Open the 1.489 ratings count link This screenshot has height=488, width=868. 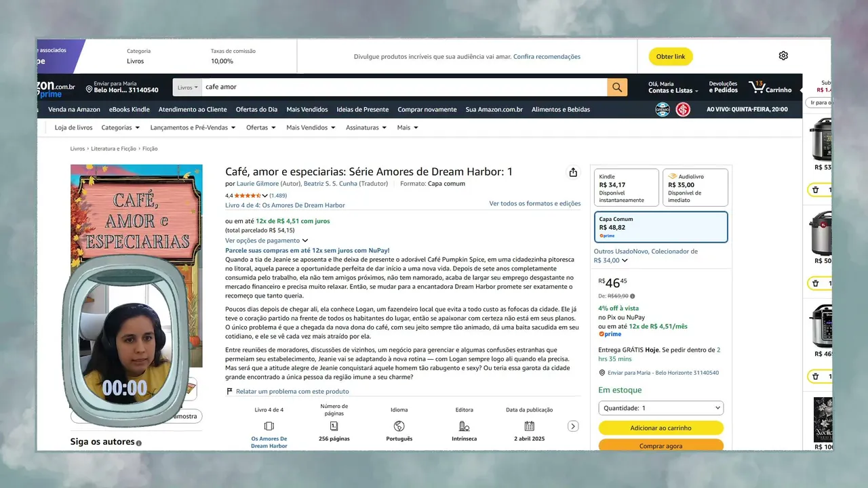tap(278, 196)
